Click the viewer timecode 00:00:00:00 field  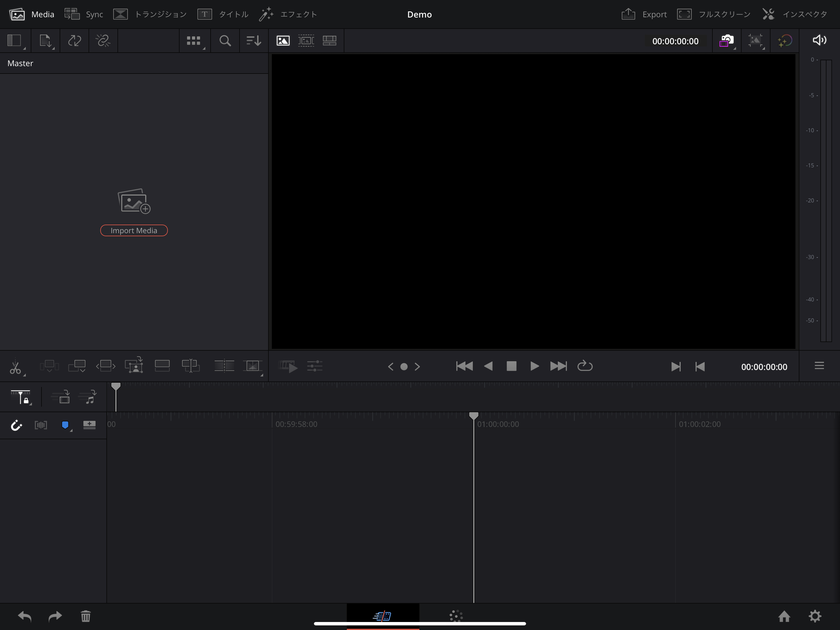point(675,41)
